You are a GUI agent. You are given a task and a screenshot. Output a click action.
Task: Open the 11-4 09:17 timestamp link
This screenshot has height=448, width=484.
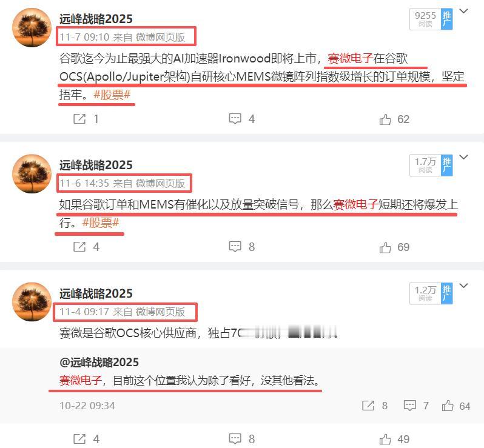tap(84, 312)
